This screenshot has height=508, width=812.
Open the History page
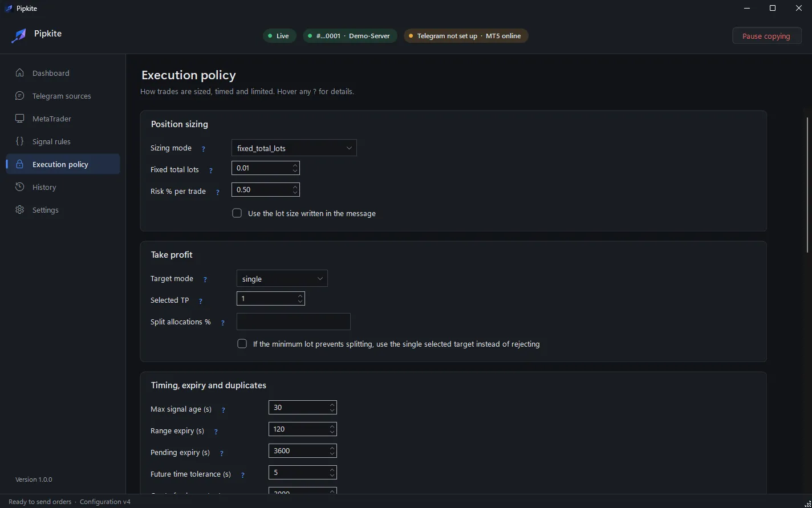click(x=63, y=187)
